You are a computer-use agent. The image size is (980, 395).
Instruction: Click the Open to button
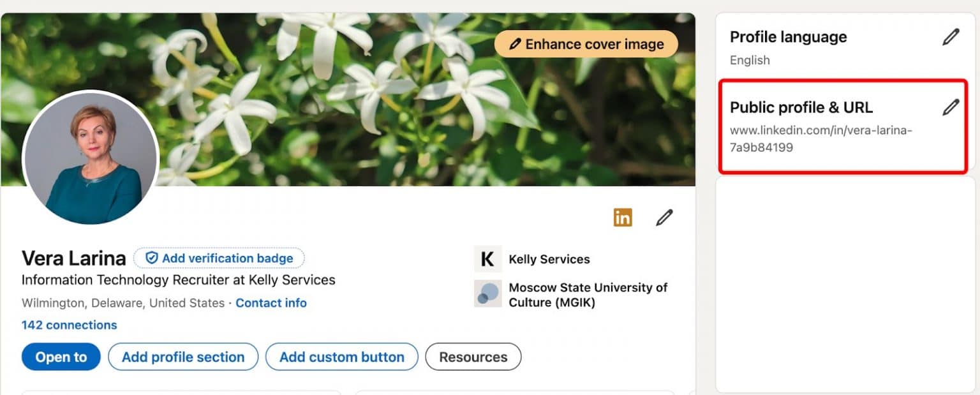pos(61,357)
